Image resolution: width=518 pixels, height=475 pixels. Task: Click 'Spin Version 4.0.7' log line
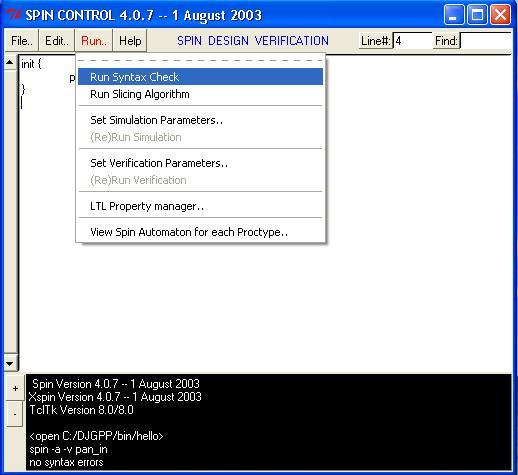click(x=116, y=384)
